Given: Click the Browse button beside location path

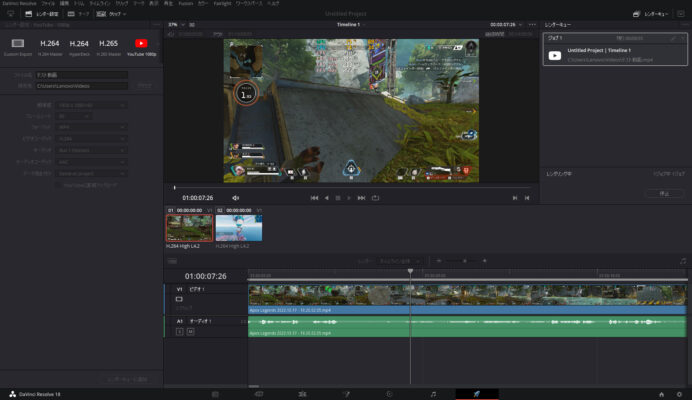Looking at the screenshot, I should 144,86.
